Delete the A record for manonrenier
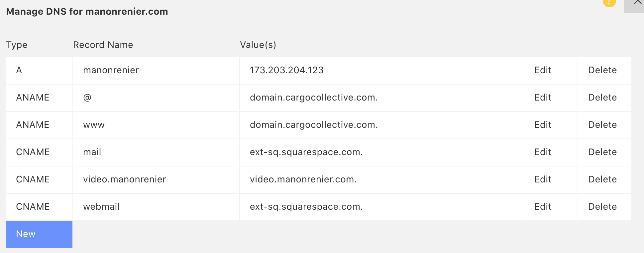The height and width of the screenshot is (253, 644). tap(602, 70)
